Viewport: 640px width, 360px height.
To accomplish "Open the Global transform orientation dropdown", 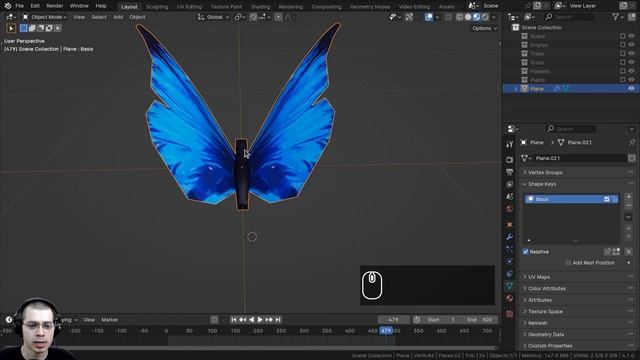I will (213, 17).
